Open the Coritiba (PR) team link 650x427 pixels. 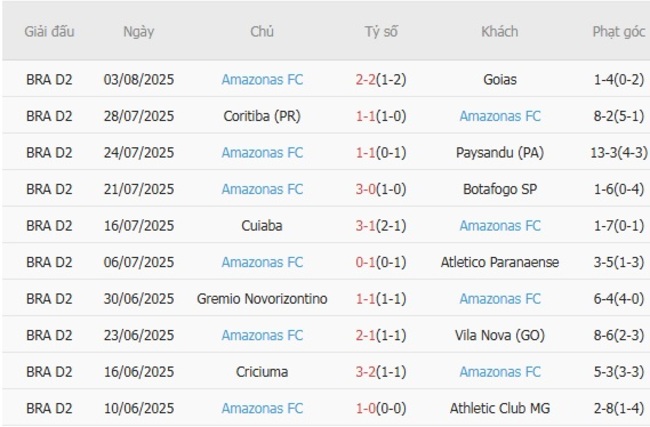pos(263,116)
